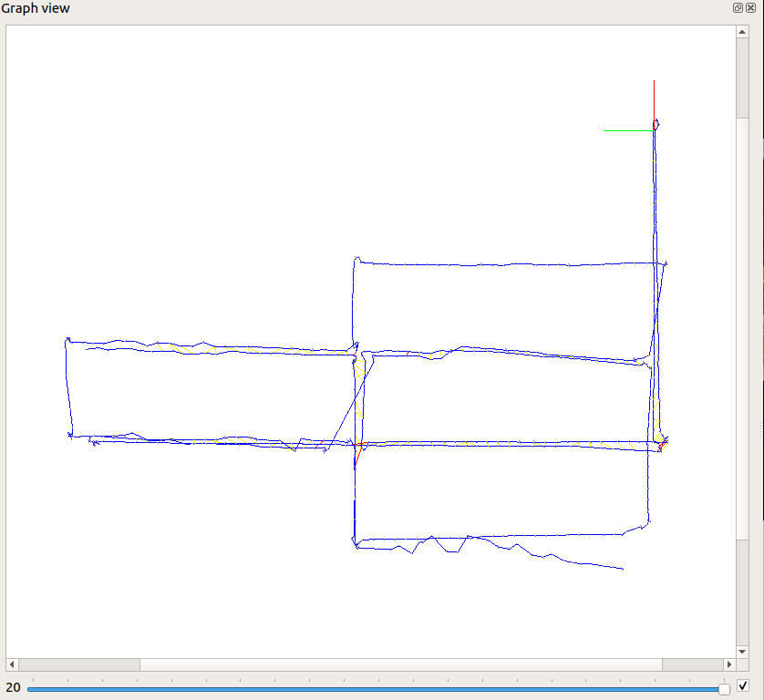Click the horizontal axis line at the graph origin
This screenshot has height=700, width=764.
click(629, 130)
